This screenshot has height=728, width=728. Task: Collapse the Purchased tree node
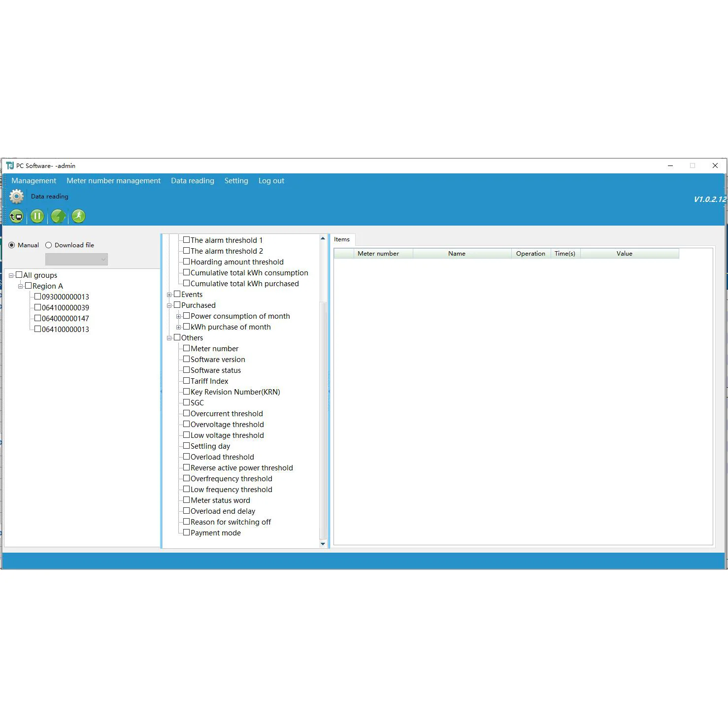click(x=169, y=305)
